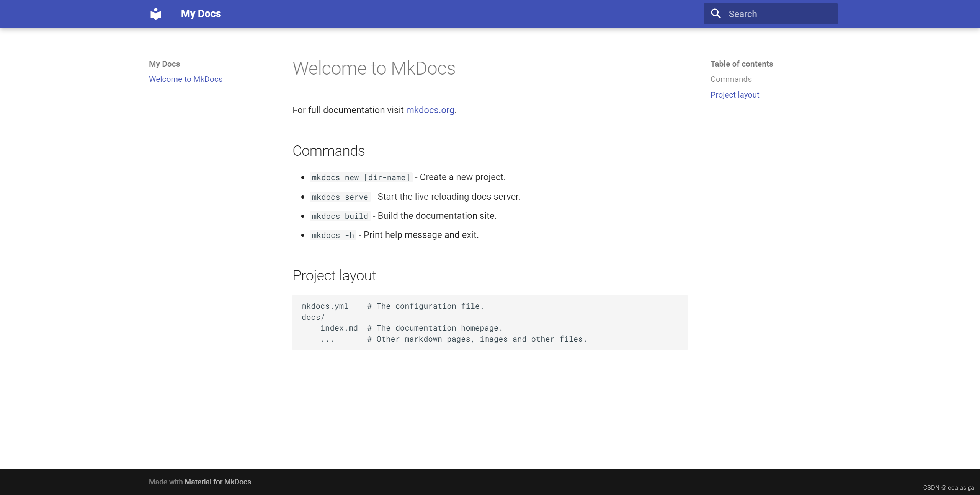Open the Welcome to MkDocs sidebar link
This screenshot has width=980, height=495.
[186, 79]
